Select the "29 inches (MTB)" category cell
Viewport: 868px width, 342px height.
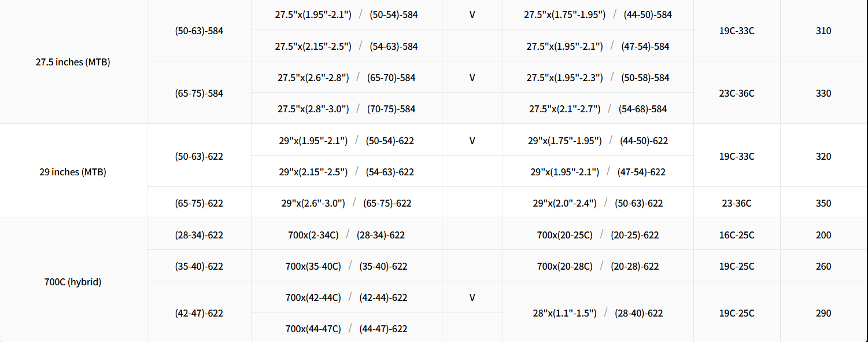pyautogui.click(x=73, y=172)
